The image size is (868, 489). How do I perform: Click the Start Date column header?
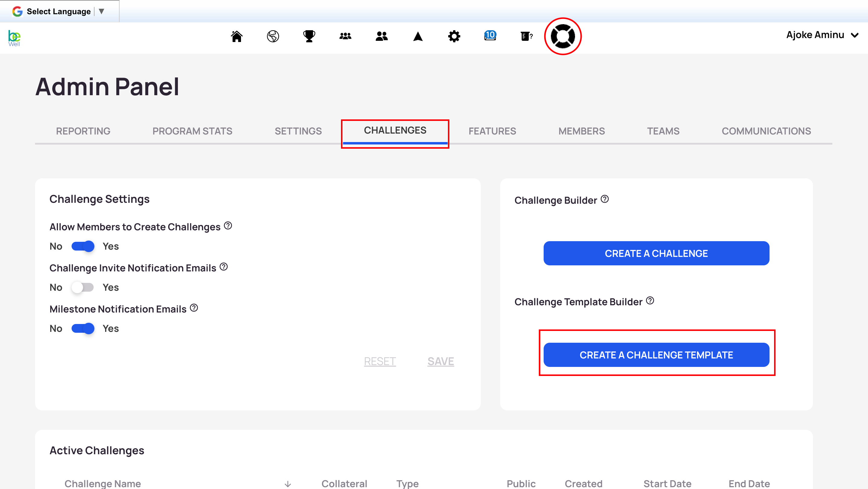click(667, 484)
